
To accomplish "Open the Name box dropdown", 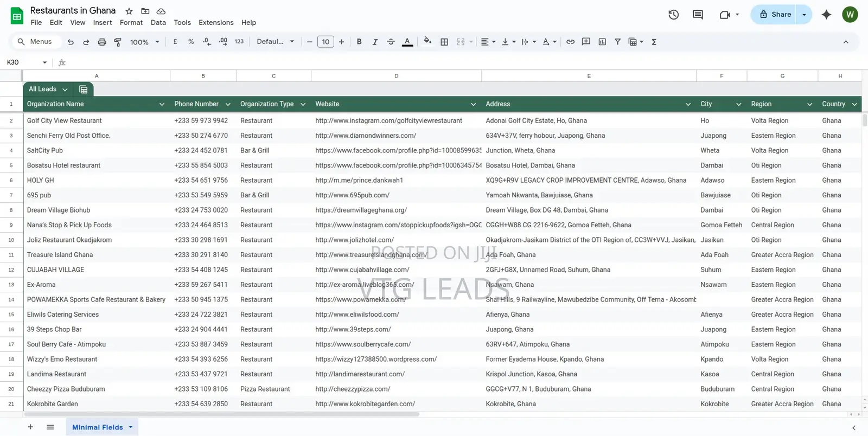I will tap(44, 62).
